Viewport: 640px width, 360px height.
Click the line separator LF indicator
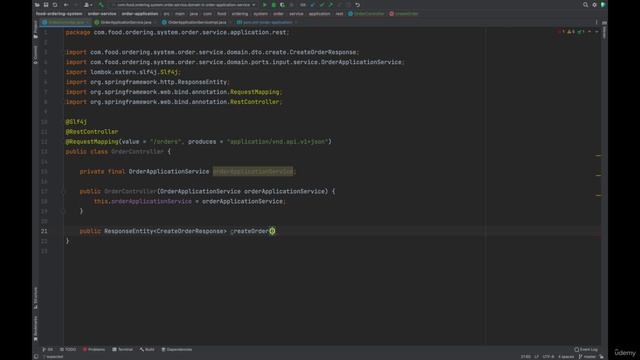[536, 357]
